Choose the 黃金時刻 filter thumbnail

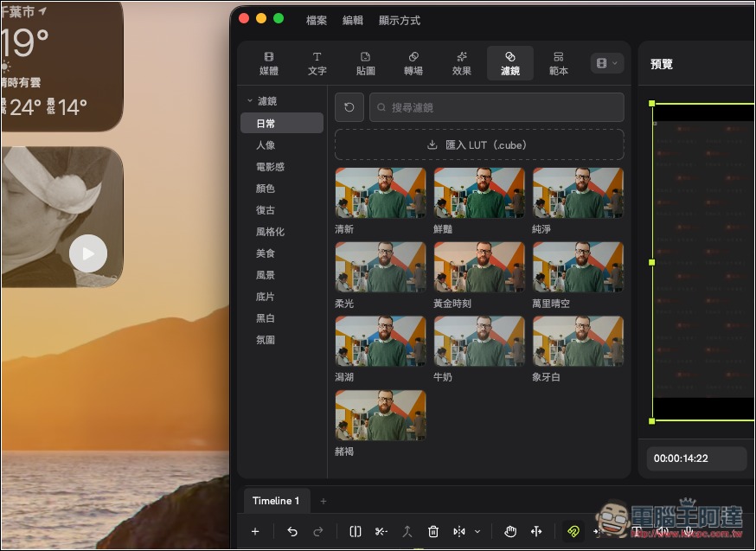pos(479,267)
